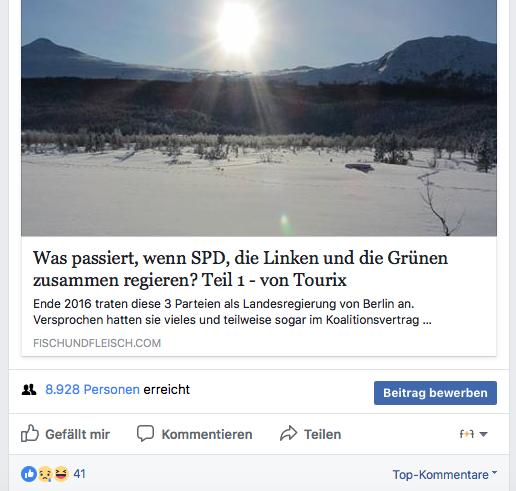Open article headline about SPD, Linken, Grünen
This screenshot has height=491, width=516.
[240, 269]
